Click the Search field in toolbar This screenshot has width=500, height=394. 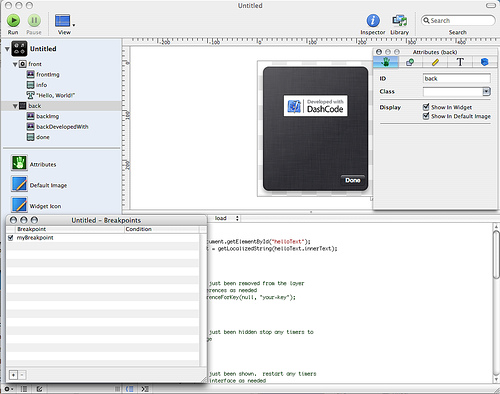click(x=458, y=20)
